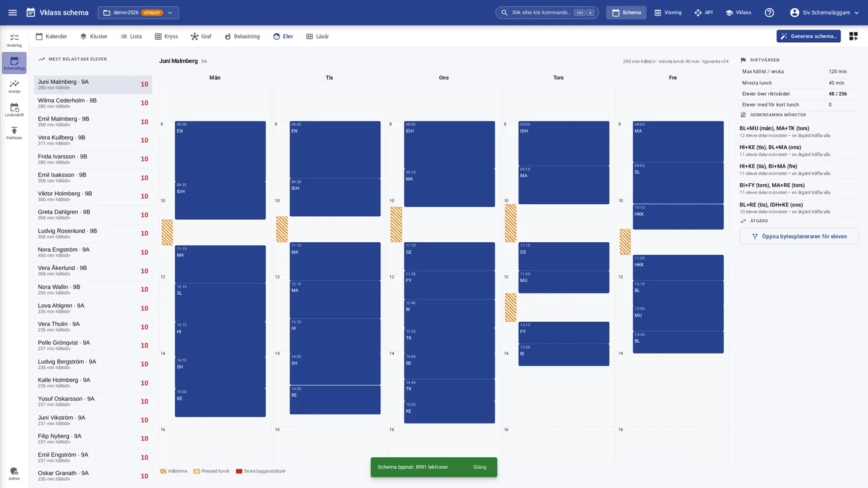Image resolution: width=868 pixels, height=488 pixels.
Task: Click the Snävt byggnadsbyte legend swatch
Action: click(x=239, y=471)
